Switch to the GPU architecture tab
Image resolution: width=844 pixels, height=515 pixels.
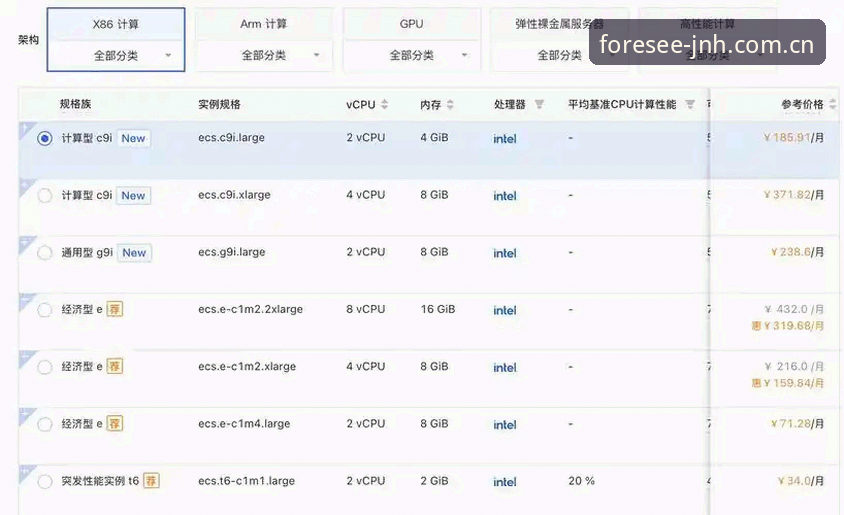(x=411, y=24)
